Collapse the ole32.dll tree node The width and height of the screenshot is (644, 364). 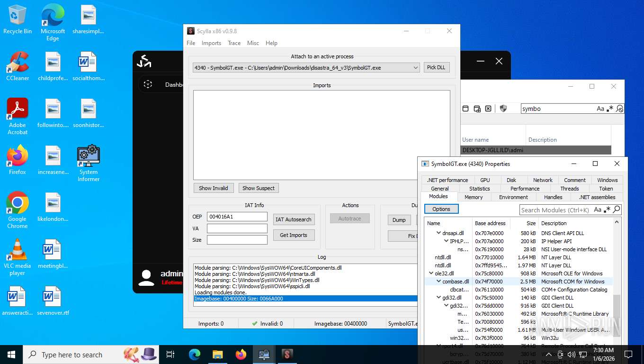[x=431, y=273]
